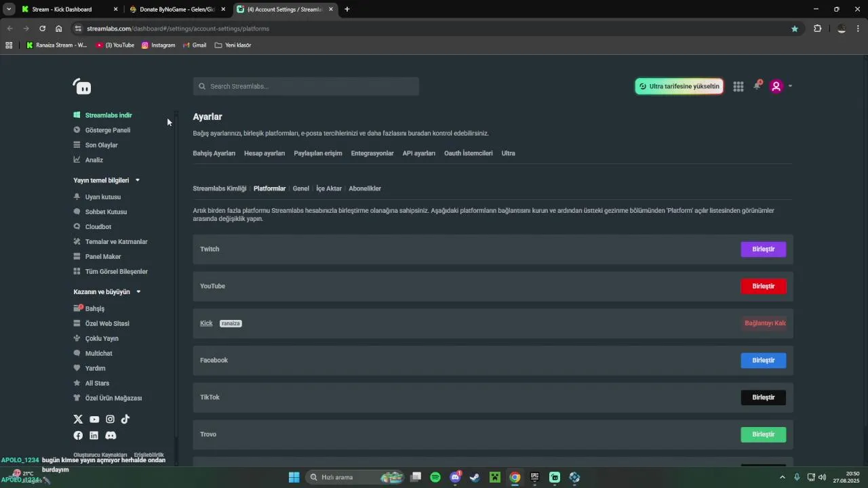
Task: Open the notifications bell
Action: pos(757,86)
